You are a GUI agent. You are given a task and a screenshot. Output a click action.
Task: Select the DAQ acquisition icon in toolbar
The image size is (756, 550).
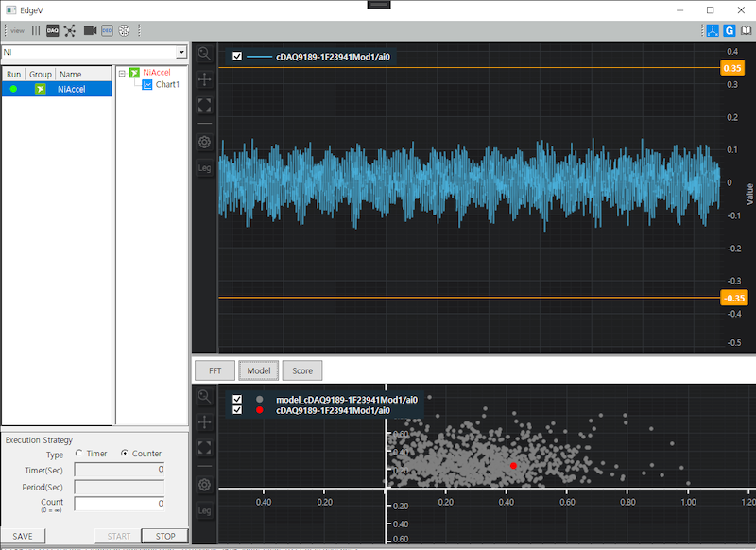point(52,29)
